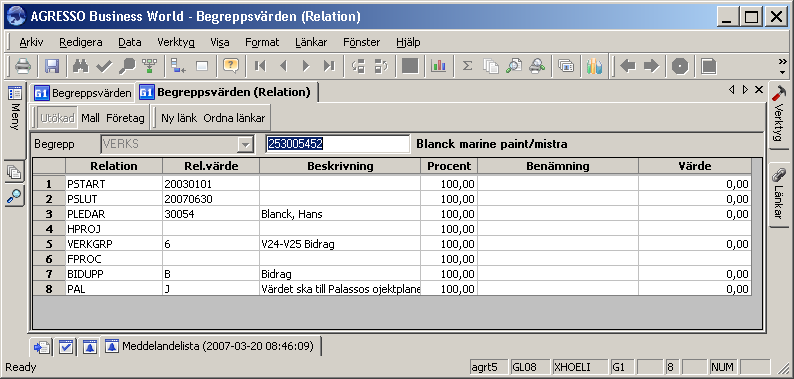Click the bottom blue arrow document icon
Screen dimensions: 794x379
[42, 347]
